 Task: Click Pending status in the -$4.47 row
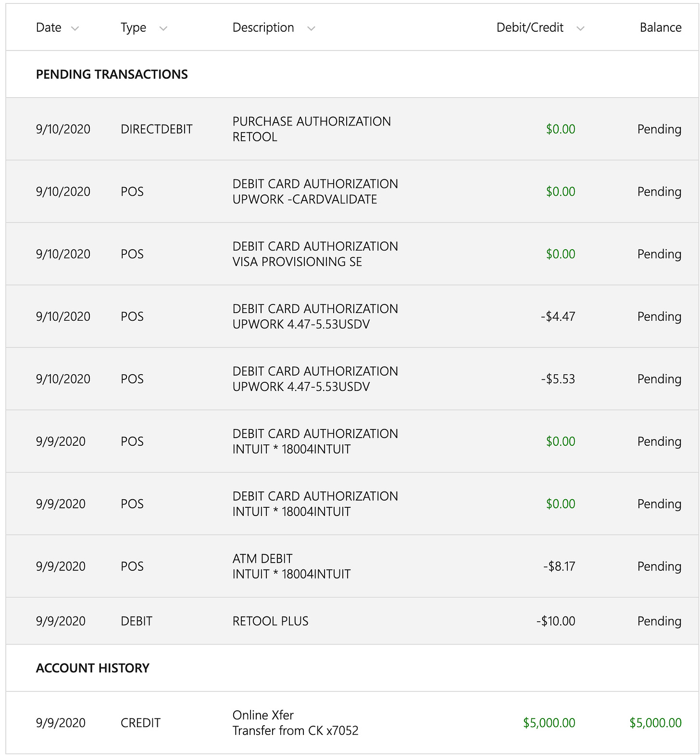point(660,316)
